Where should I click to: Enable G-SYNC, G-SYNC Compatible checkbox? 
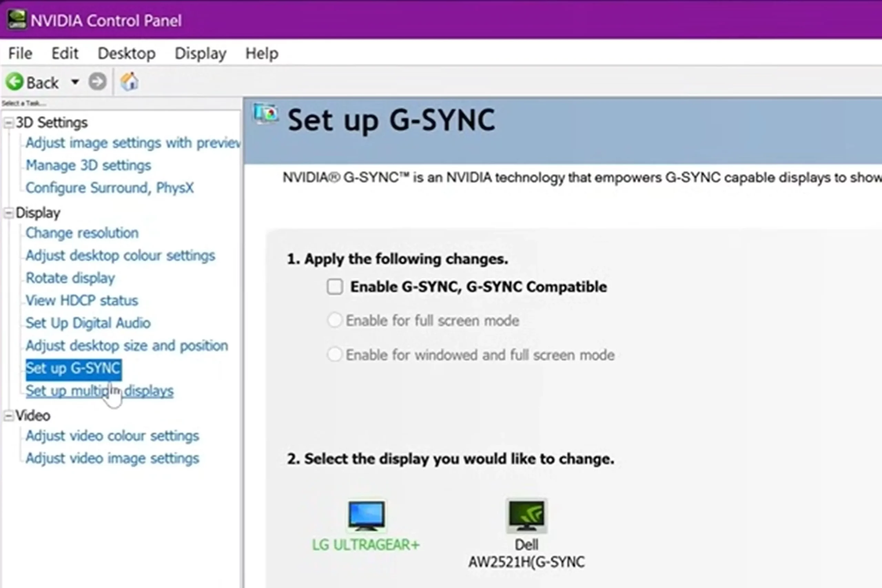click(335, 287)
